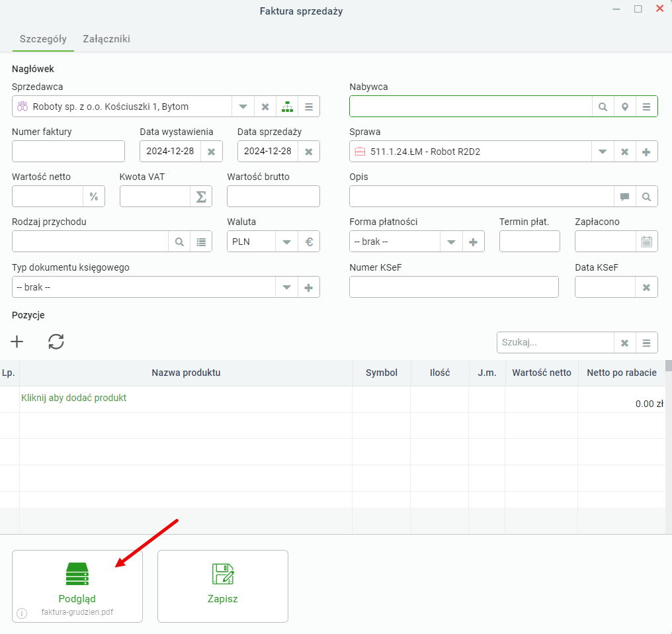Click the comment bubble icon in Opis
Screen dimensions: 672x634
tap(625, 197)
